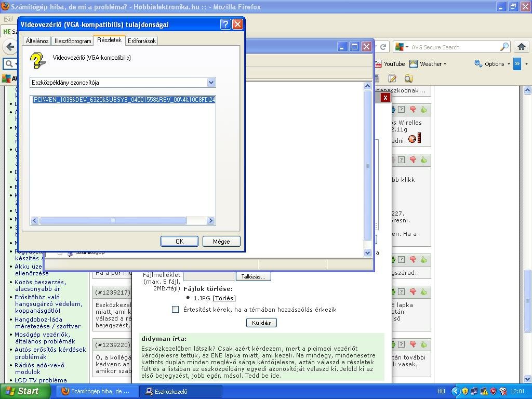This screenshot has height=399, width=532.
Task: Thumbs up the 'tán további' comment
Action: click(423, 344)
